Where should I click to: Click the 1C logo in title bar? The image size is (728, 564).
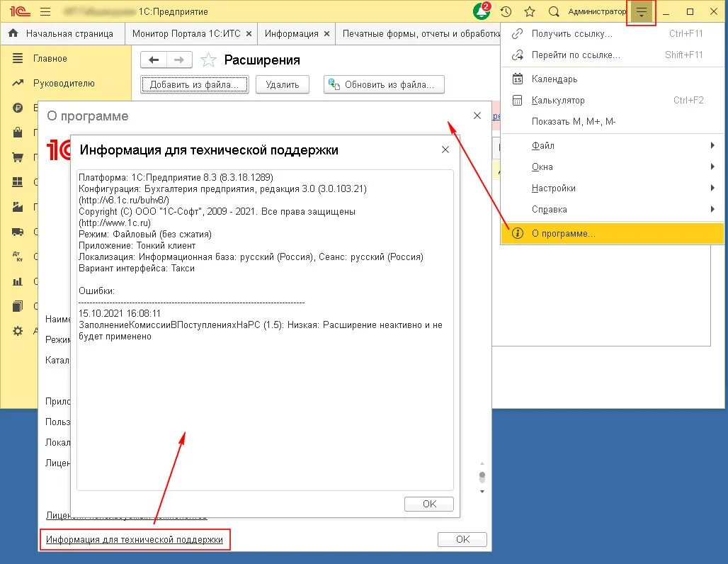pyautogui.click(x=20, y=11)
